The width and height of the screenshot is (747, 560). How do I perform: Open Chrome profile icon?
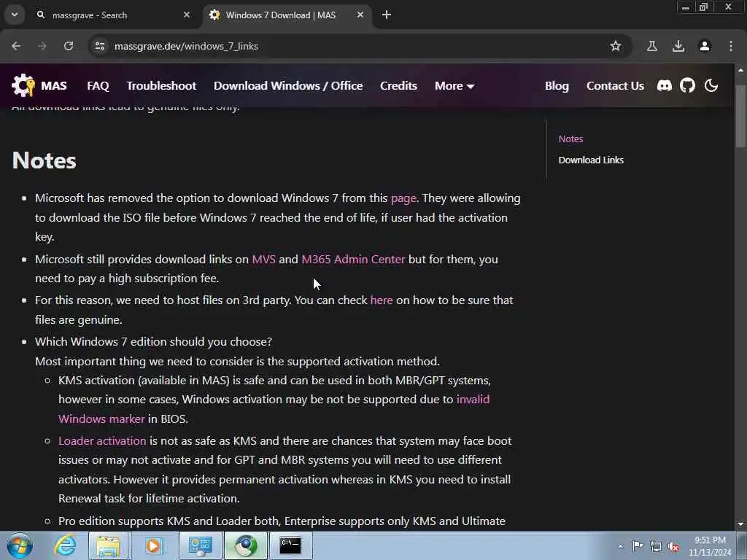705,46
